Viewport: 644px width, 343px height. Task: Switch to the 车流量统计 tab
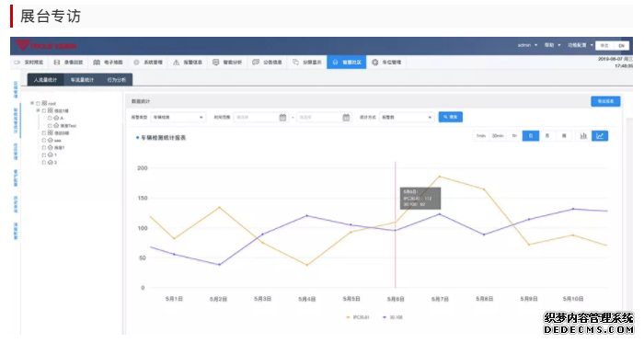click(82, 80)
